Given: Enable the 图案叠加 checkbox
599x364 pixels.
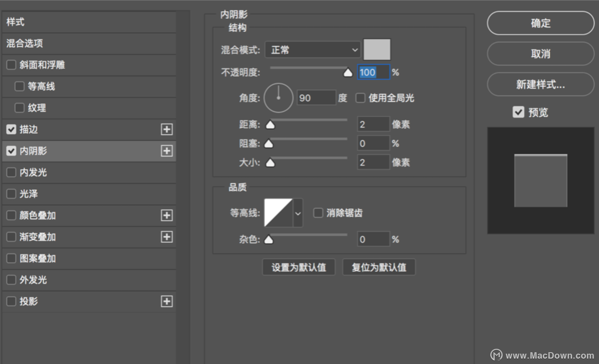Looking at the screenshot, I should coord(11,258).
